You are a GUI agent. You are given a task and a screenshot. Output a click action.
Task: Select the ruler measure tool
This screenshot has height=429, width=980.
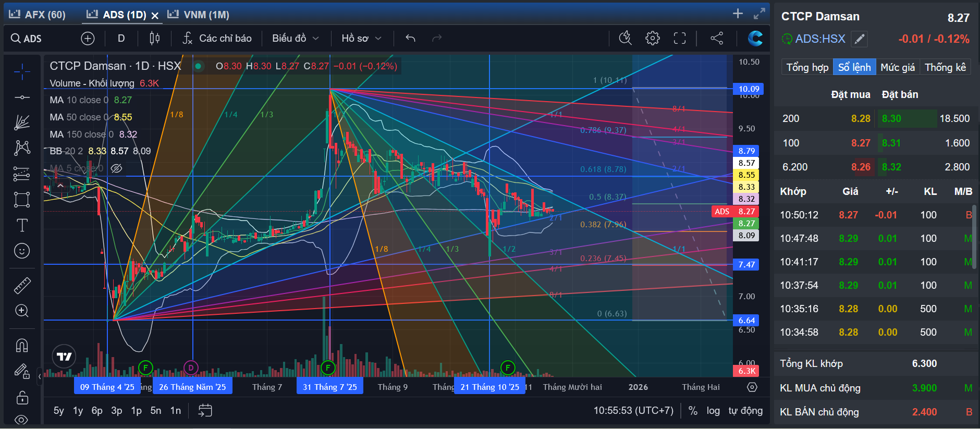click(22, 285)
